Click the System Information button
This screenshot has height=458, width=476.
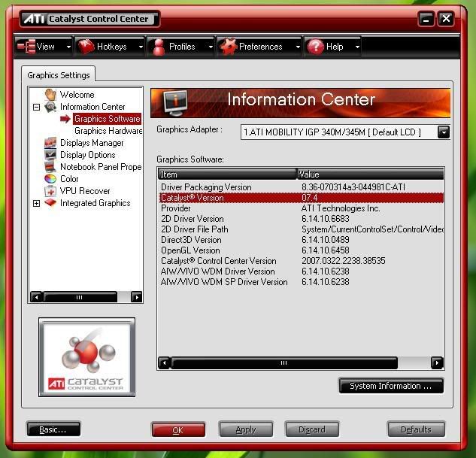(391, 386)
